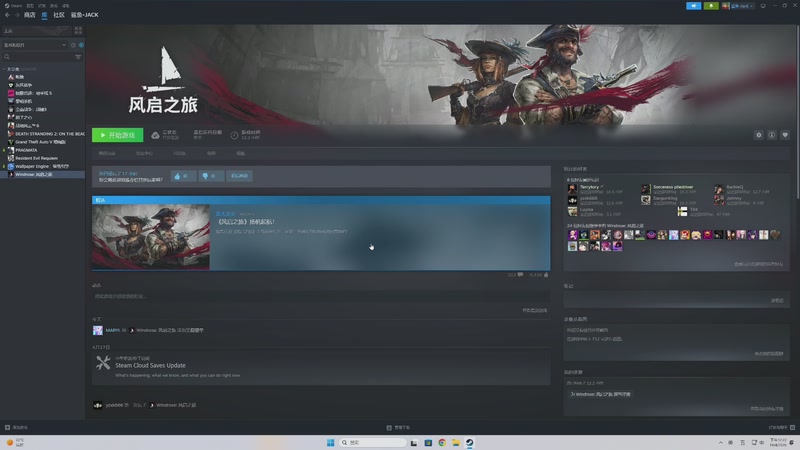The width and height of the screenshot is (800, 450).
Task: Click the library search field
Action: coord(37,57)
